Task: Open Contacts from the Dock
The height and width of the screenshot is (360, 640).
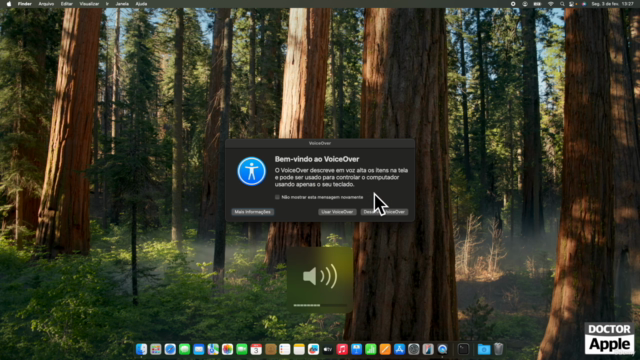Action: tap(270, 349)
